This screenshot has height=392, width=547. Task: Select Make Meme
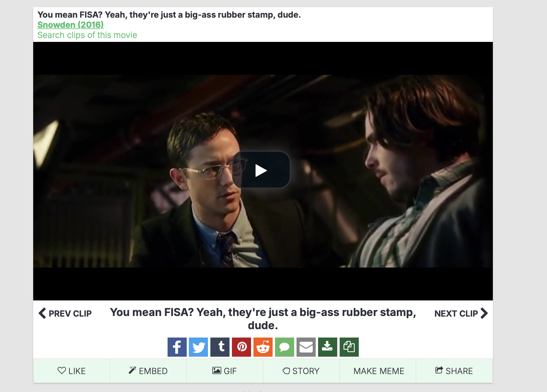point(378,371)
